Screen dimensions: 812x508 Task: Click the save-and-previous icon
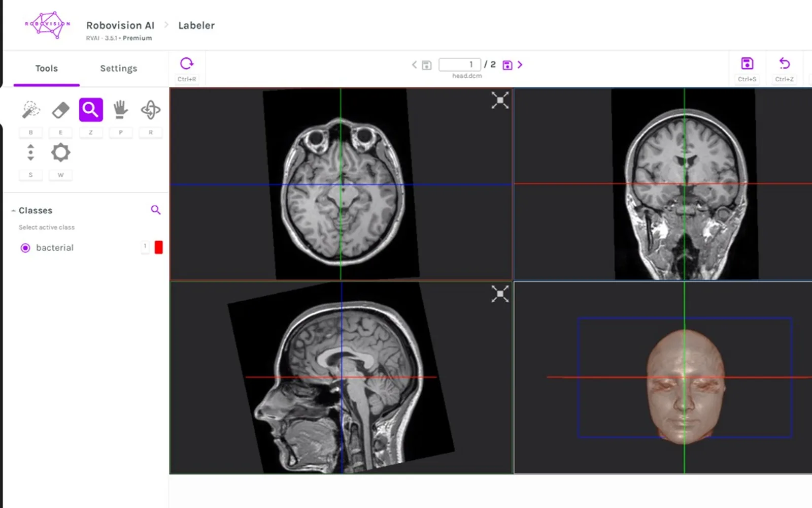[427, 65]
